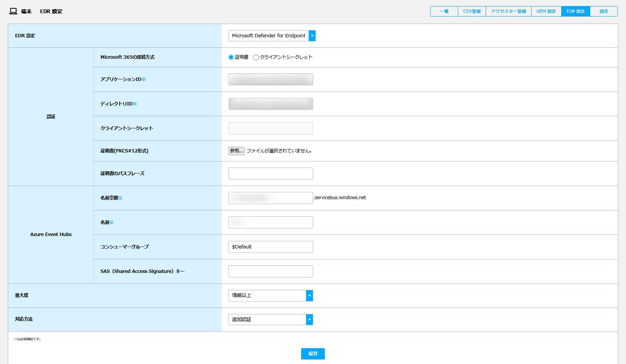This screenshot has height=364, width=626.
Task: Switch to the 設定 tab at far right
Action: point(604,11)
